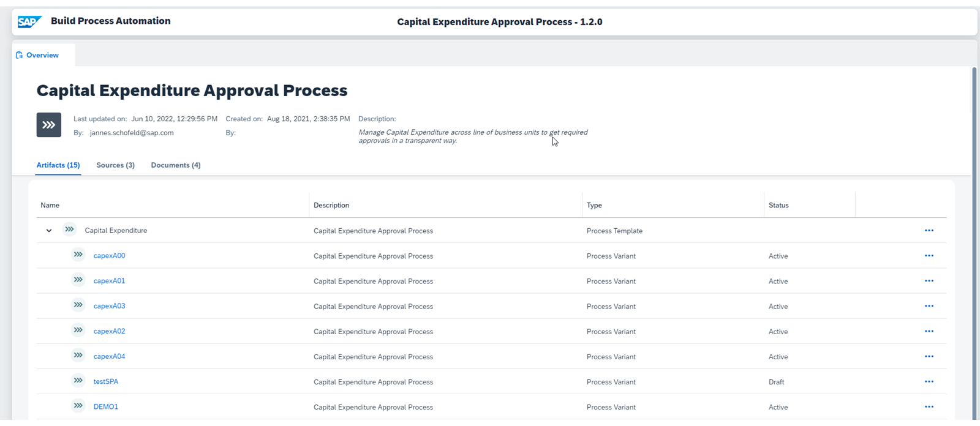Click the Capital Expenditure tree item name
Image resolution: width=980 pixels, height=426 pixels.
click(x=116, y=231)
